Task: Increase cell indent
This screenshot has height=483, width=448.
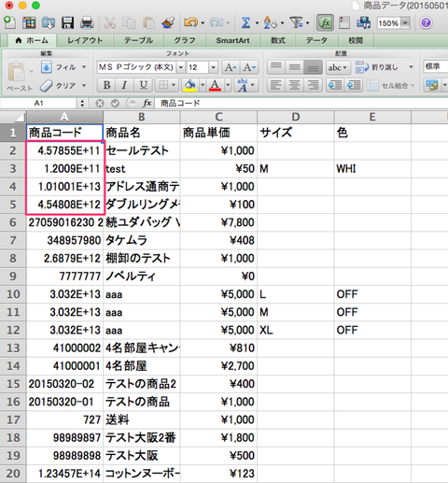Action: pyautogui.click(x=354, y=85)
